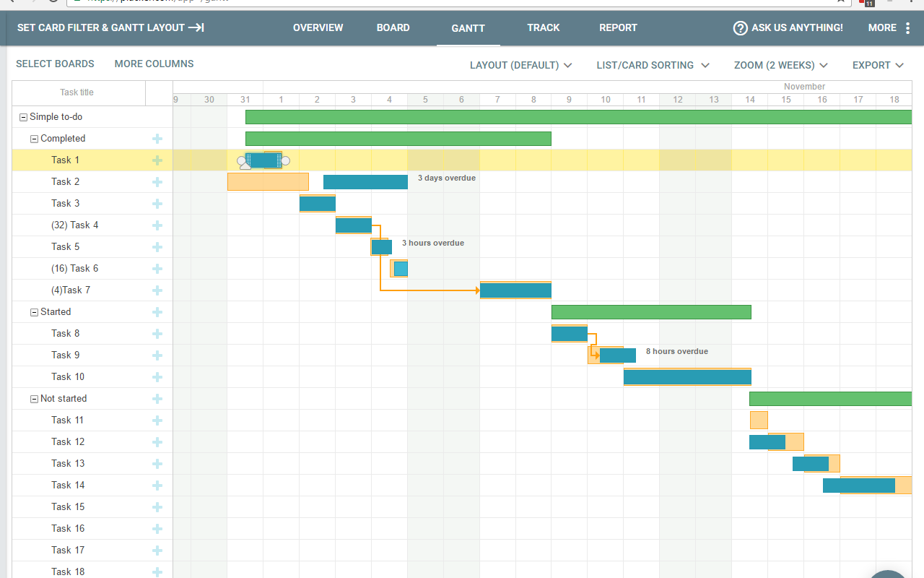
Task: Click the plus icon beside Task 8
Action: pyautogui.click(x=157, y=334)
